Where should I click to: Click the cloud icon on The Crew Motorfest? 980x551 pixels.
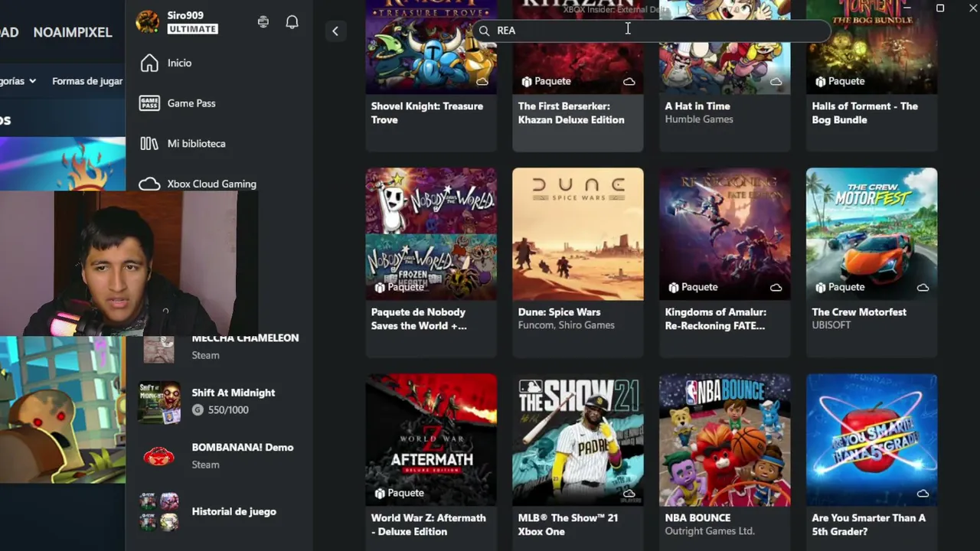(x=923, y=287)
